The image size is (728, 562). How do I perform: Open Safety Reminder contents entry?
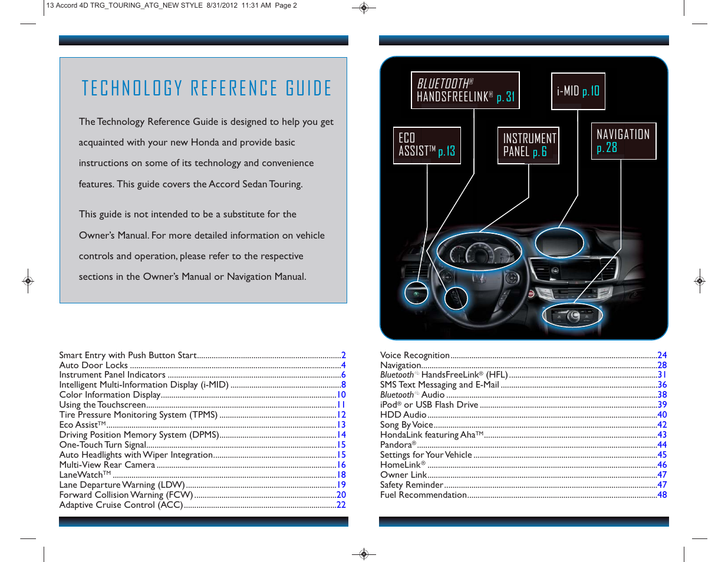tap(523, 485)
